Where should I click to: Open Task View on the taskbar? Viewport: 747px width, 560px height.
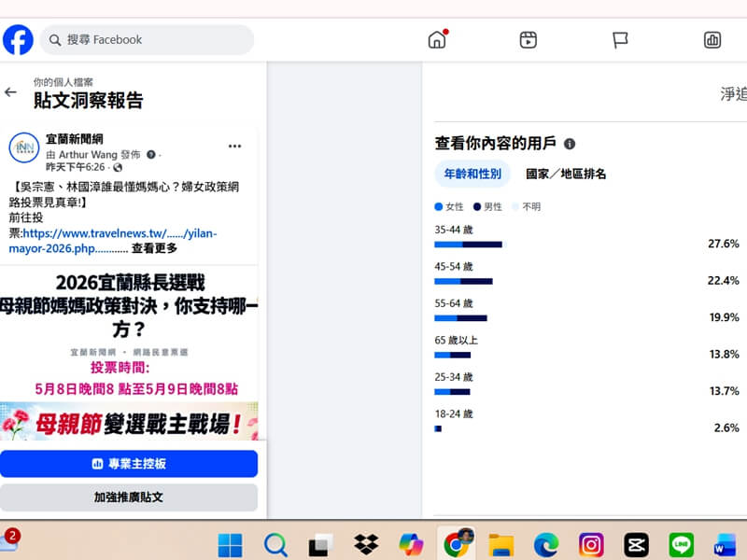coord(320,545)
